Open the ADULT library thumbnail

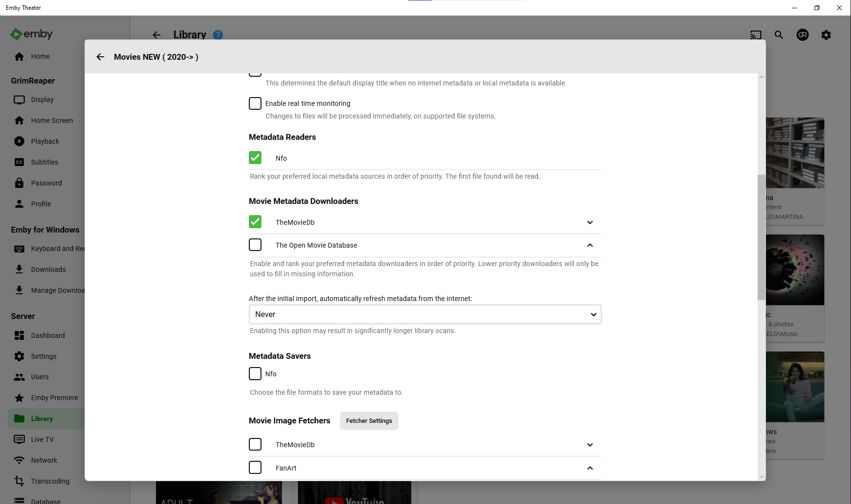click(219, 492)
